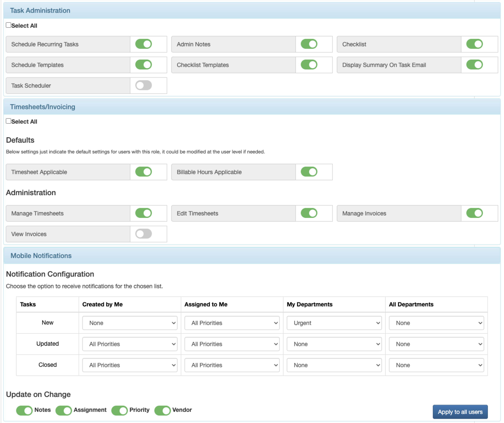504x423 pixels.
Task: Check Select All under Task Administration
Action: pos(8,25)
